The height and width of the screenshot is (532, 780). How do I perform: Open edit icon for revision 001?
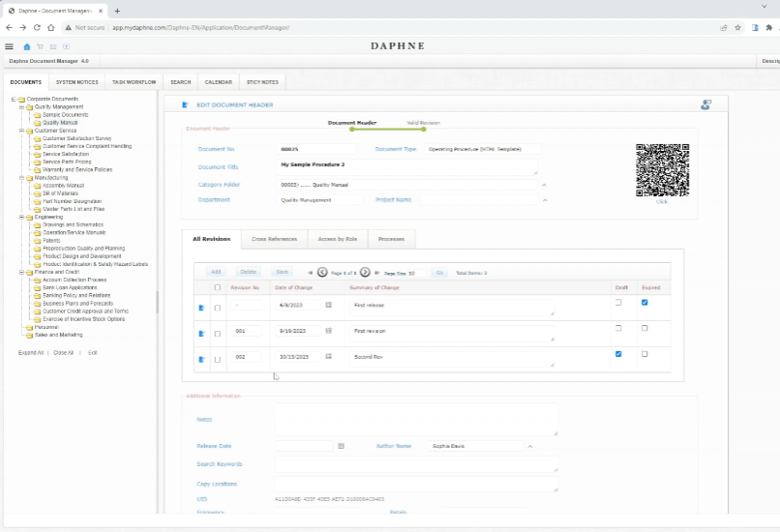(201, 334)
